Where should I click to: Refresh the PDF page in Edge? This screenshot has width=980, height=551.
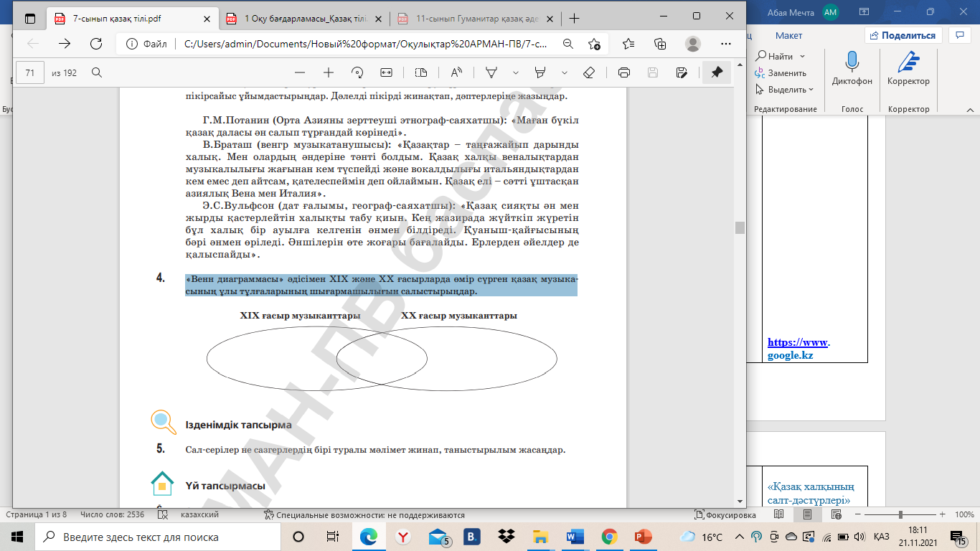(95, 44)
